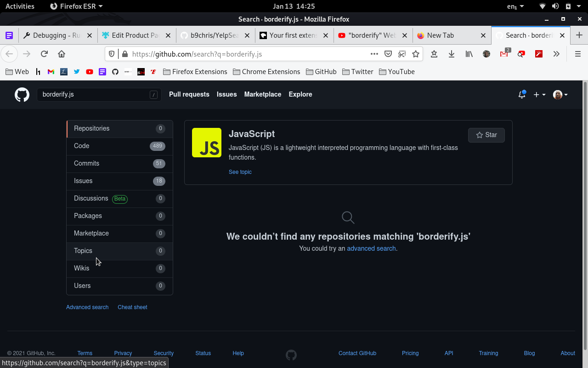Open the Gmail bookmark in the bookmarks bar
This screenshot has width=588, height=368.
(51, 72)
